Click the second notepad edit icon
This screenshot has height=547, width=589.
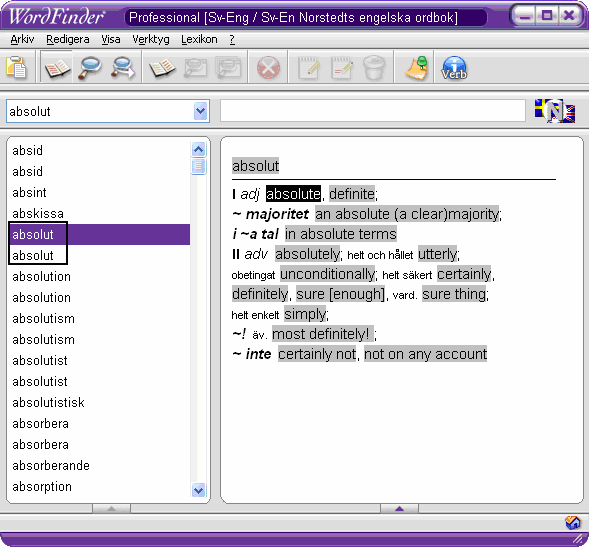coord(342,68)
